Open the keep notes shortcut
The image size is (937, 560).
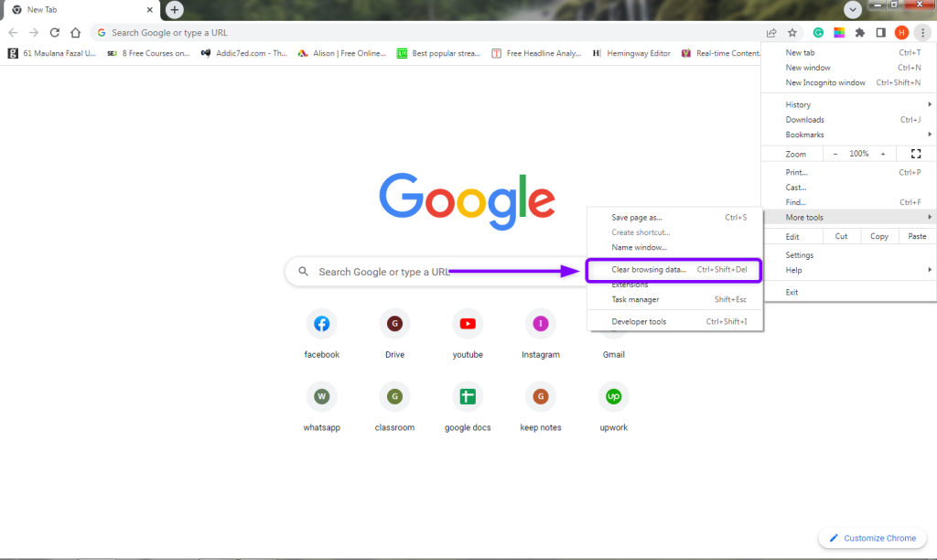pos(540,408)
